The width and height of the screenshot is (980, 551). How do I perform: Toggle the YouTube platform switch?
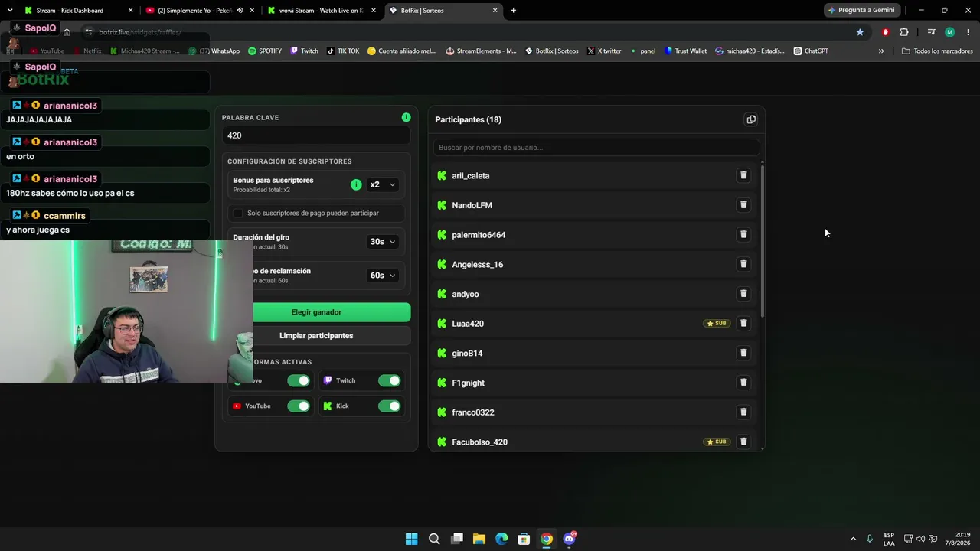(x=299, y=406)
